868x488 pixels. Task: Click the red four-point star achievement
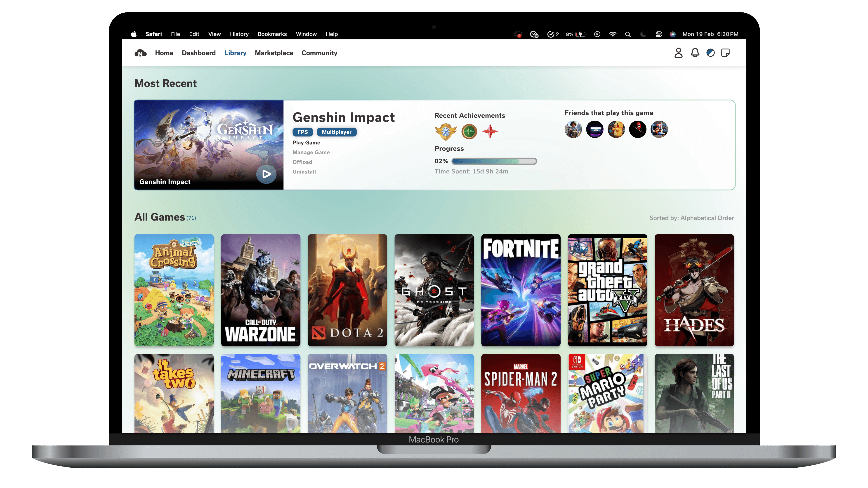490,131
